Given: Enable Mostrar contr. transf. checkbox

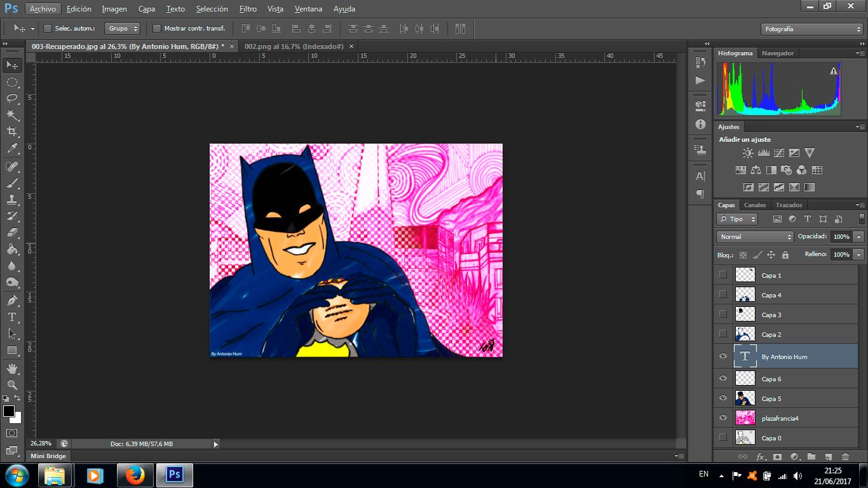Looking at the screenshot, I should coord(157,29).
